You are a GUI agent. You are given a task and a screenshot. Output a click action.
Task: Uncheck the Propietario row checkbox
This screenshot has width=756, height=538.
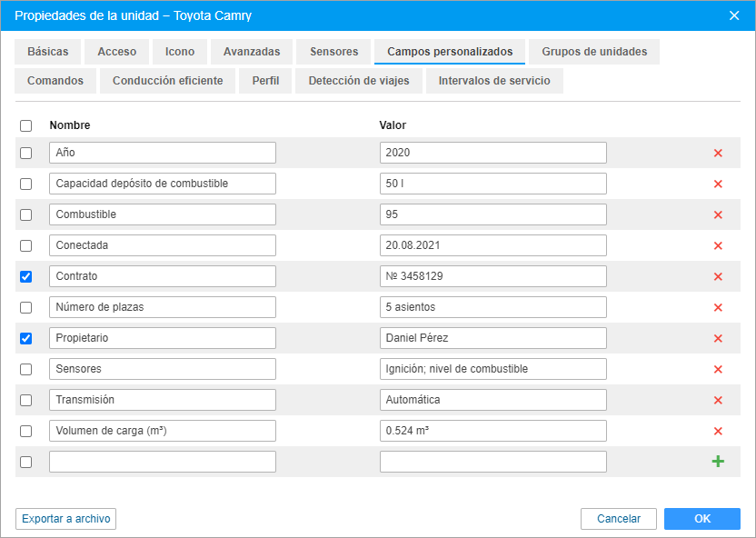point(25,338)
